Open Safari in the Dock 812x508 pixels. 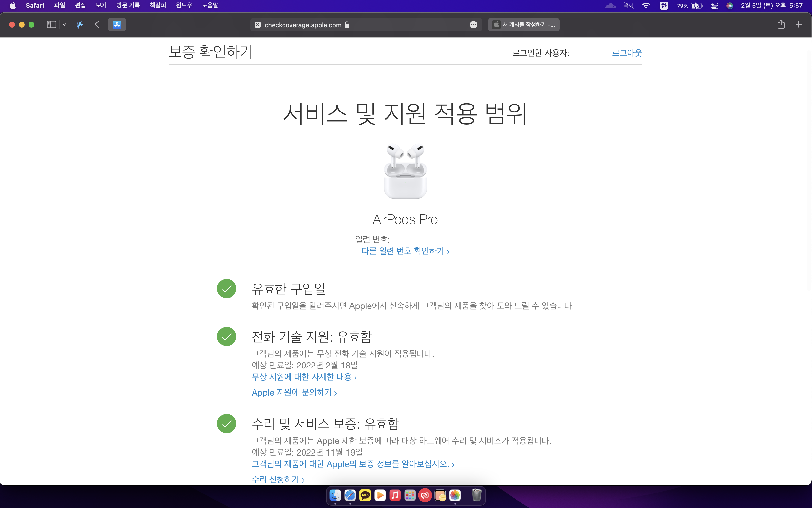coord(350,495)
